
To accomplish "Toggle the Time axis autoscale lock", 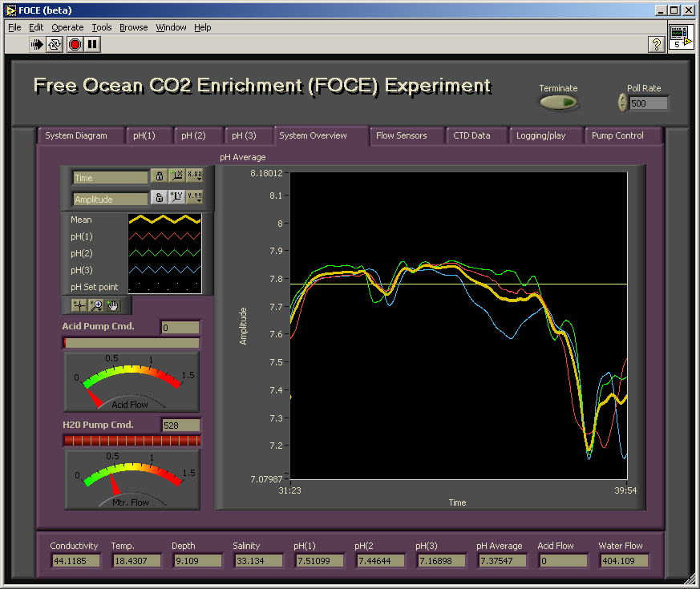I will 160,175.
